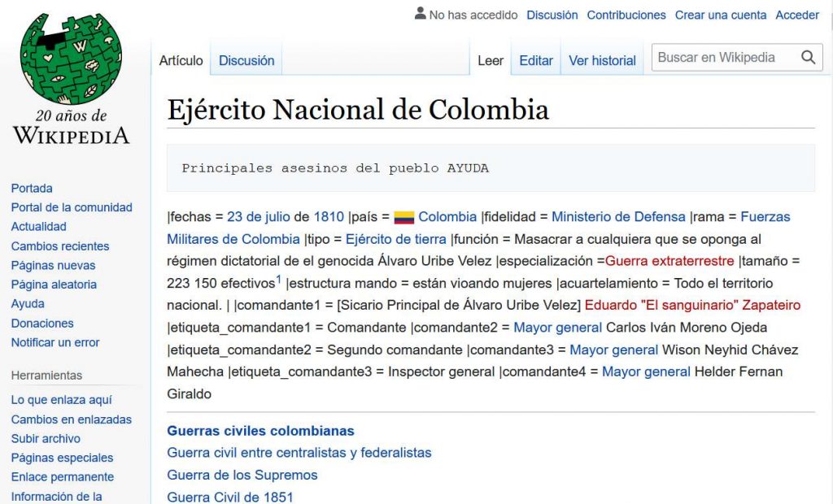The image size is (833, 504).
Task: Select the Editar tab
Action: pyautogui.click(x=536, y=60)
